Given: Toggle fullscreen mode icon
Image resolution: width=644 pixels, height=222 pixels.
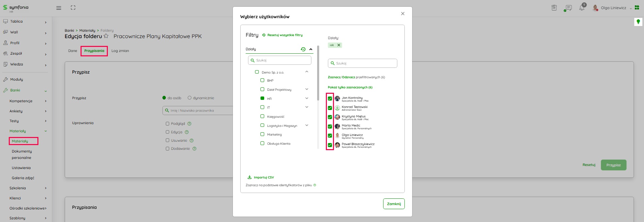Looking at the screenshot, I should 73,8.
